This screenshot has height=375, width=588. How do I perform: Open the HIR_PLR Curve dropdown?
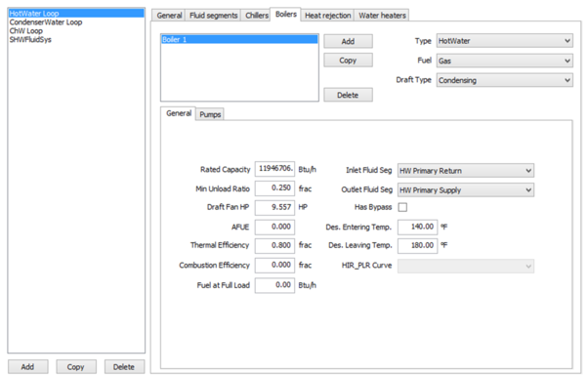point(466,267)
